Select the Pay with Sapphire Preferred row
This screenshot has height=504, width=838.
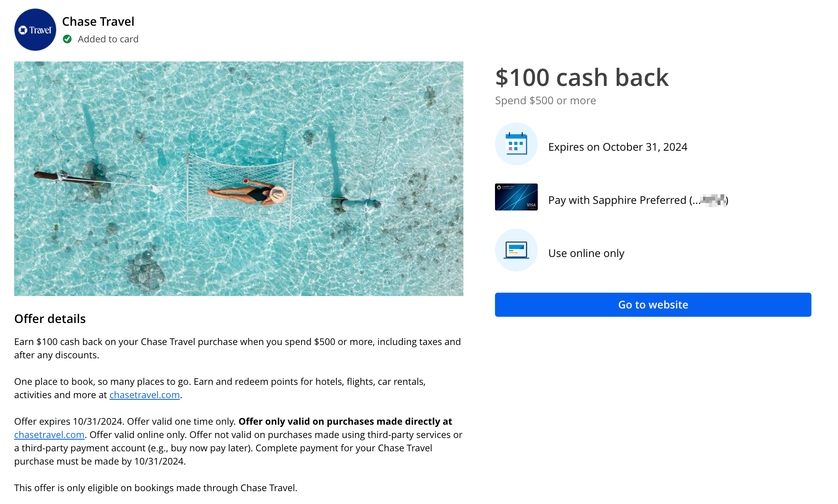click(638, 200)
